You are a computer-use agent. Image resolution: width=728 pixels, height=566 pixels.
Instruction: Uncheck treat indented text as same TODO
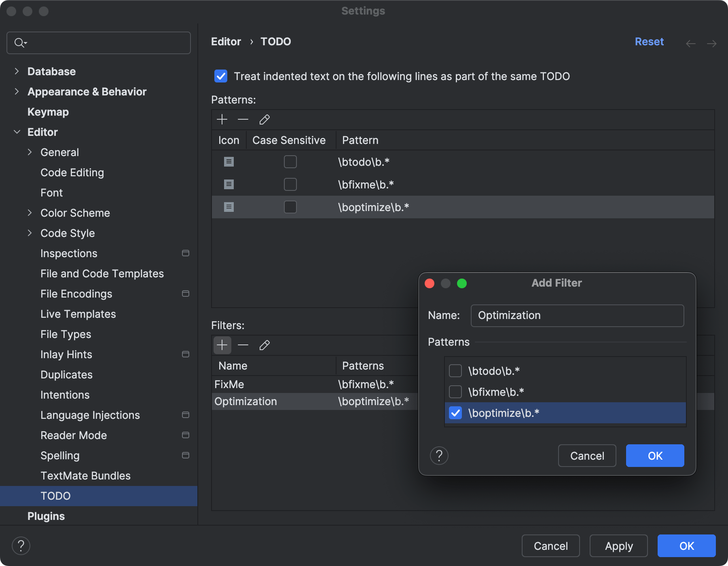[x=220, y=76]
